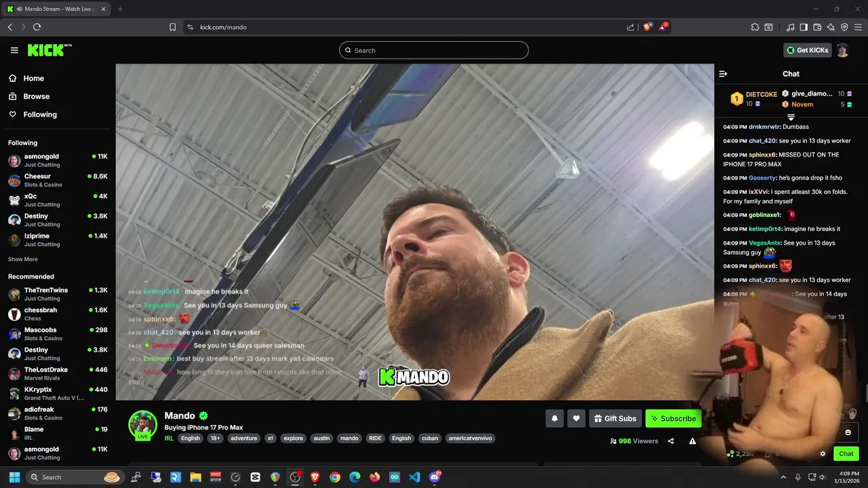The width and height of the screenshot is (868, 488).
Task: Focus the Kick search field
Action: [x=434, y=50]
